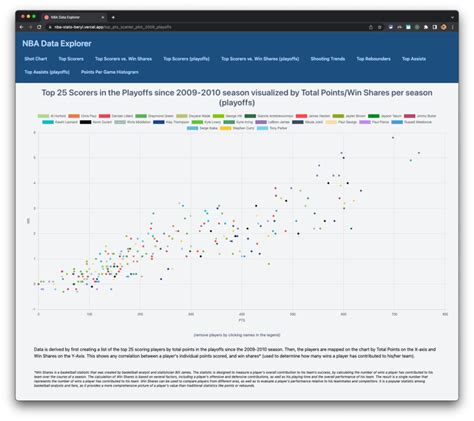Select Top Scorers vs. Win Shares (playoffs)
This screenshot has height=421, width=474.
(x=260, y=59)
